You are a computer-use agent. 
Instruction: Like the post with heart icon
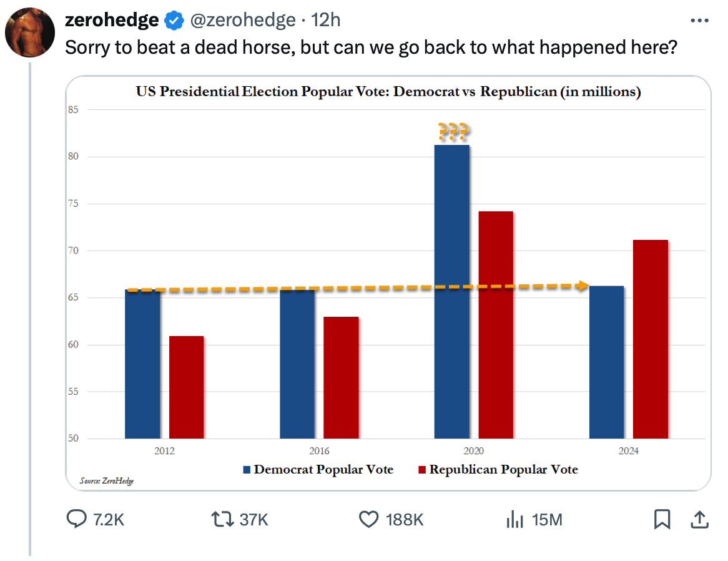(x=369, y=519)
